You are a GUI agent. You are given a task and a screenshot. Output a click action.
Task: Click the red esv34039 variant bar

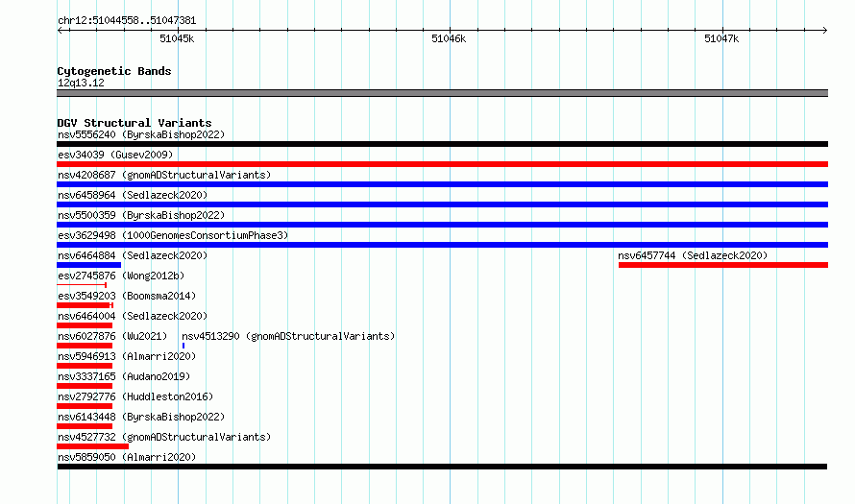442,164
